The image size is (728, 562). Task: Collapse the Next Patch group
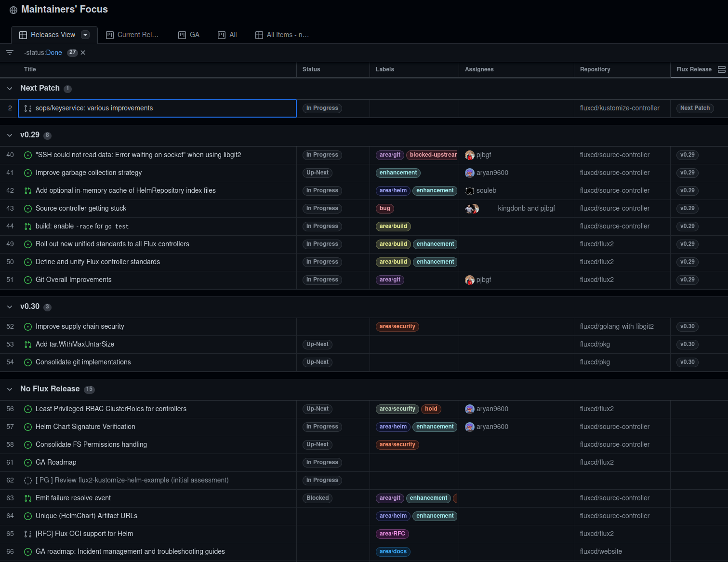pos(10,88)
